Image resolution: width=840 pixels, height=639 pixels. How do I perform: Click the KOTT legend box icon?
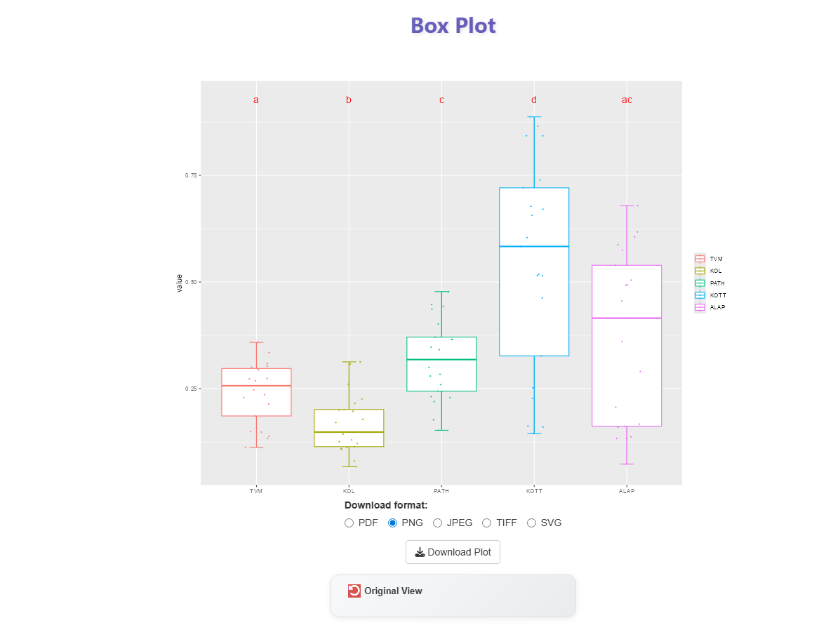coord(700,295)
